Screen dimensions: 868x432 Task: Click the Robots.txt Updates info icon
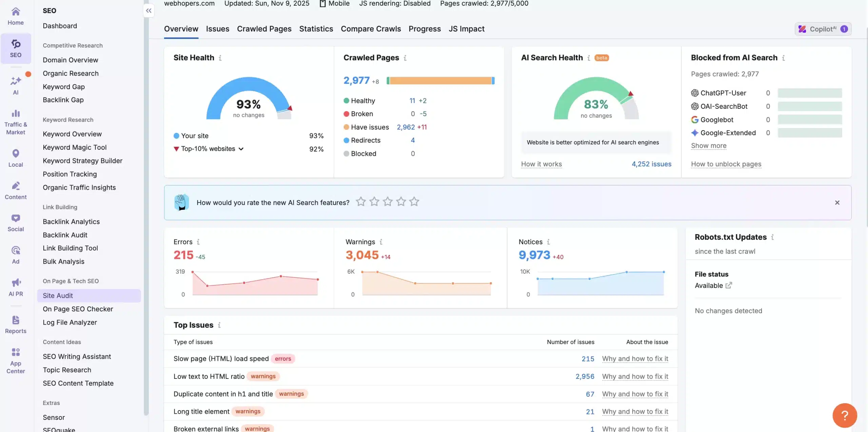772,237
